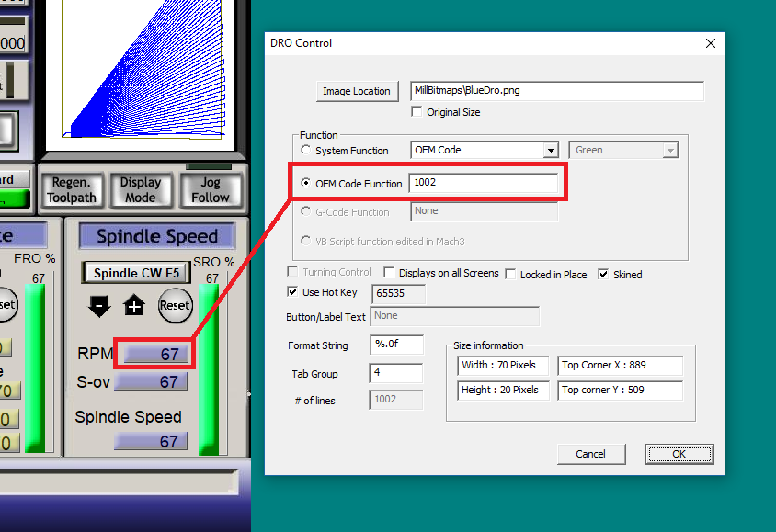This screenshot has width=776, height=532.
Task: Click the Tab Group field showing 4
Action: coord(396,373)
